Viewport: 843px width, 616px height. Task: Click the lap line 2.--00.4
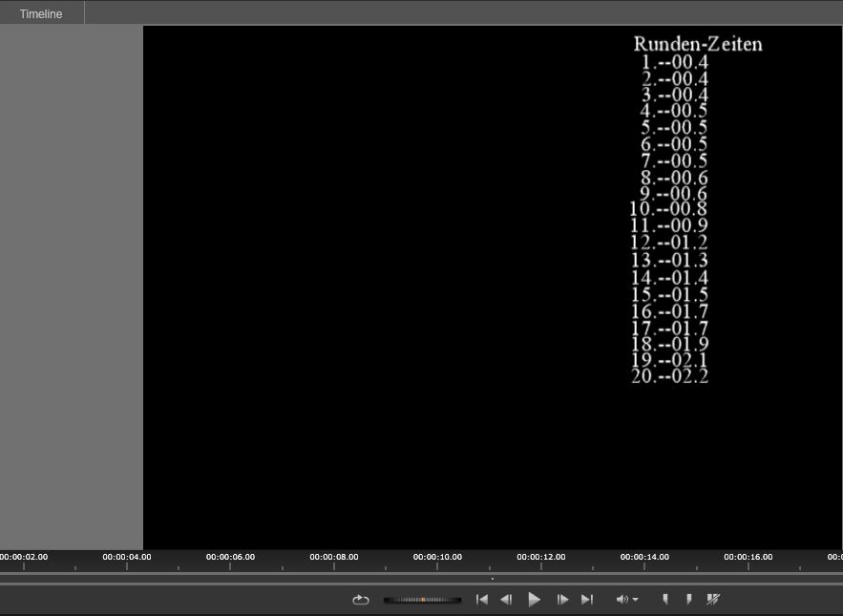[675, 79]
